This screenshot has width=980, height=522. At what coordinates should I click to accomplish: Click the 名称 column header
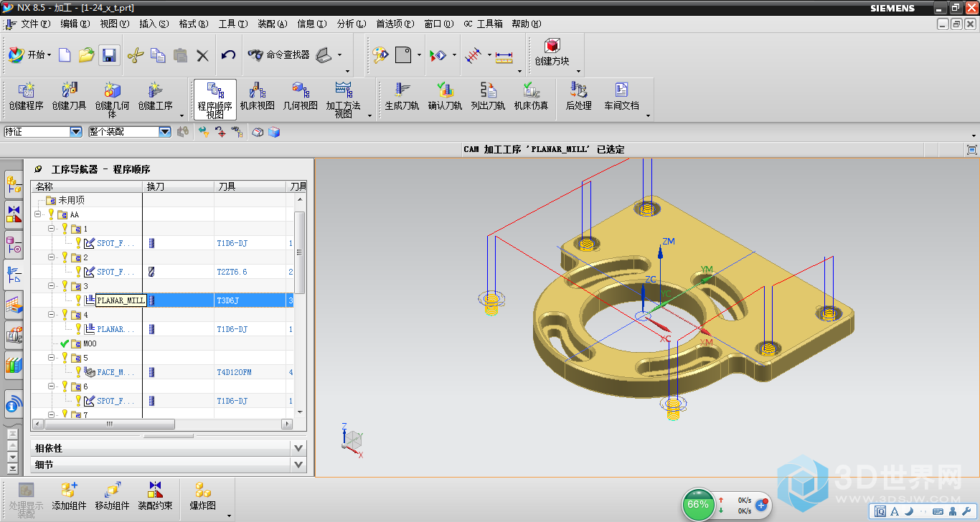pyautogui.click(x=87, y=186)
